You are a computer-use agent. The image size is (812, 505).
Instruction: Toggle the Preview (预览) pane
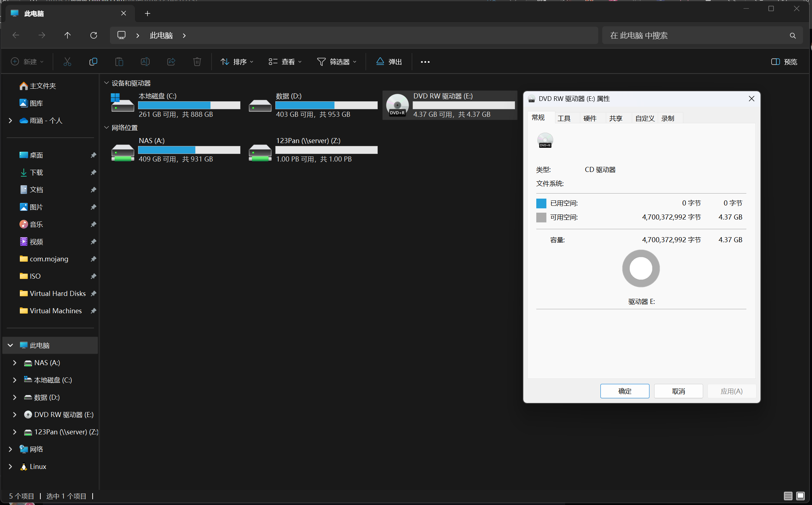[784, 62]
